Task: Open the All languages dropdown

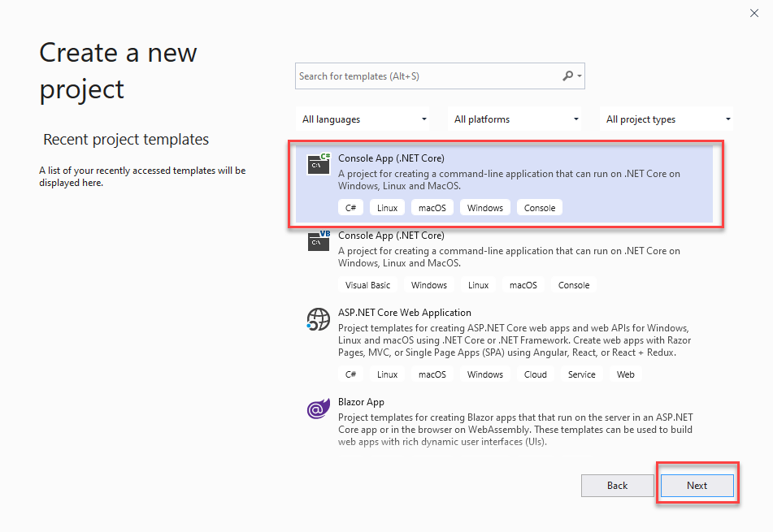Action: [x=363, y=119]
